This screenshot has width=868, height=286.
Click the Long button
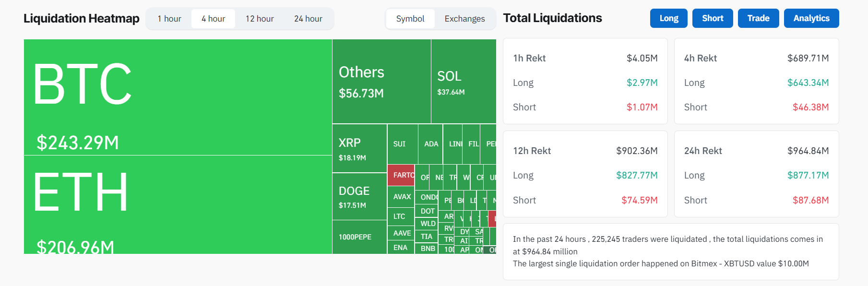(668, 18)
